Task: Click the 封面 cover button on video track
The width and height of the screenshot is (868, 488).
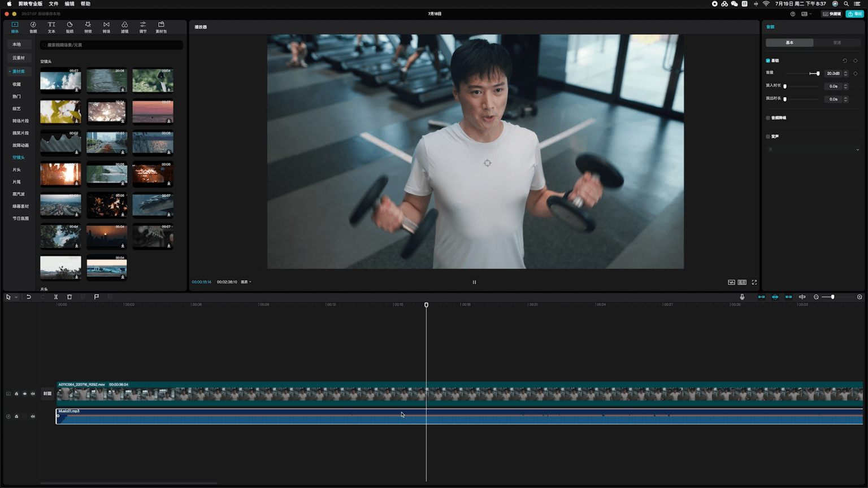Action: click(x=47, y=394)
